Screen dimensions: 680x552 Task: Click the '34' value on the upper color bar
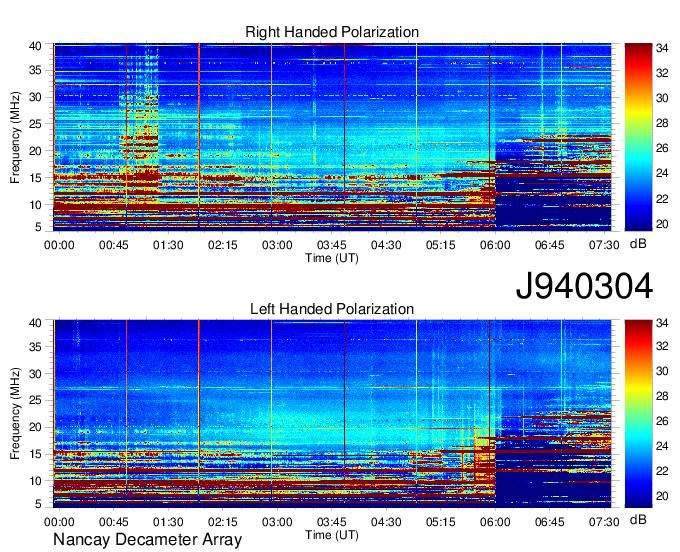[662, 48]
